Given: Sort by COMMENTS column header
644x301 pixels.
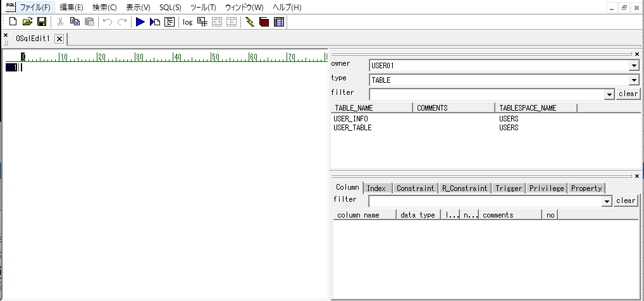Looking at the screenshot, I should click(454, 108).
